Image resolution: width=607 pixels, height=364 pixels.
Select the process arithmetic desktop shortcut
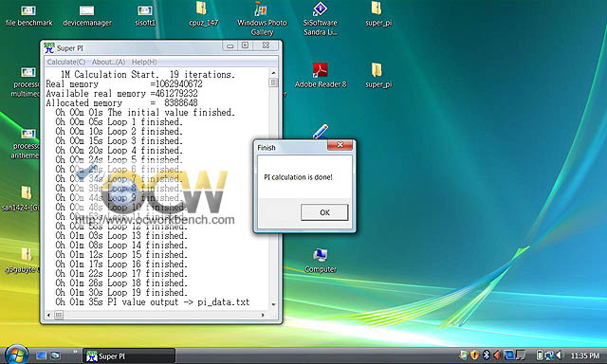26,144
